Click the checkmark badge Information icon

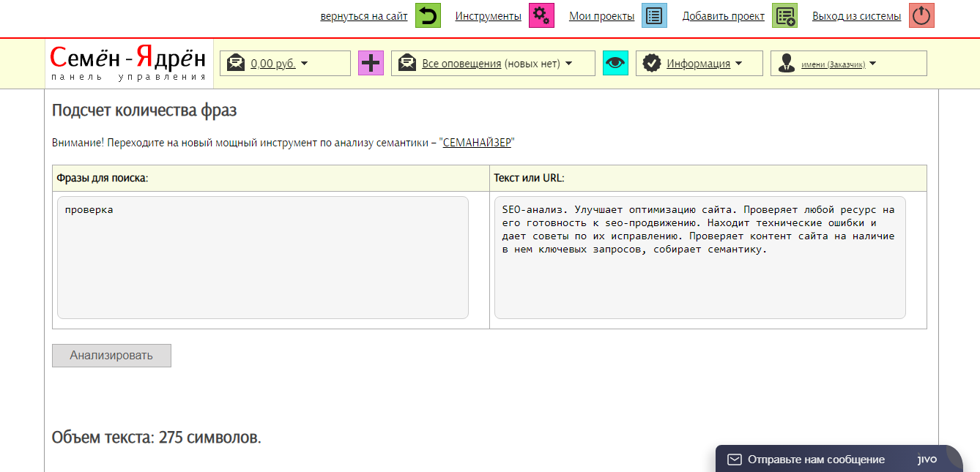point(652,63)
